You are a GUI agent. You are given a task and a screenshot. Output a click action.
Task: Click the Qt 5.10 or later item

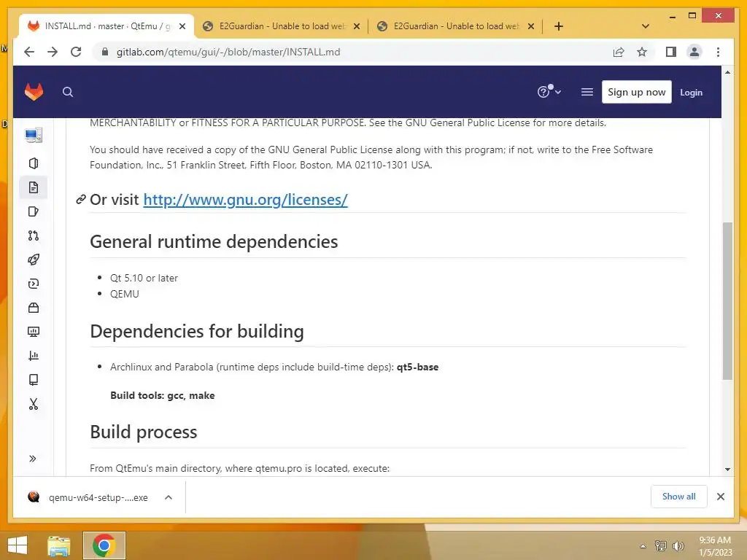(144, 278)
